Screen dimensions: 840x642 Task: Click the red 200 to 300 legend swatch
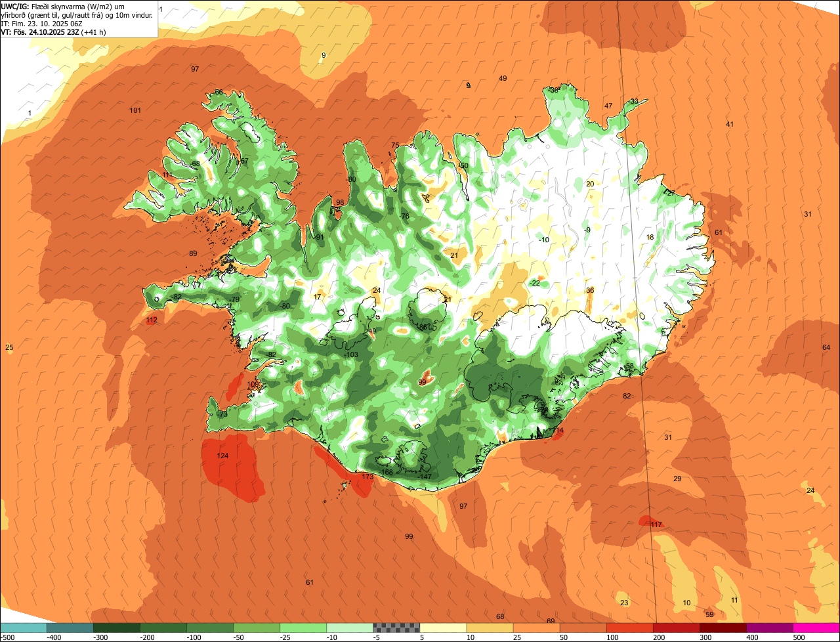[675, 627]
